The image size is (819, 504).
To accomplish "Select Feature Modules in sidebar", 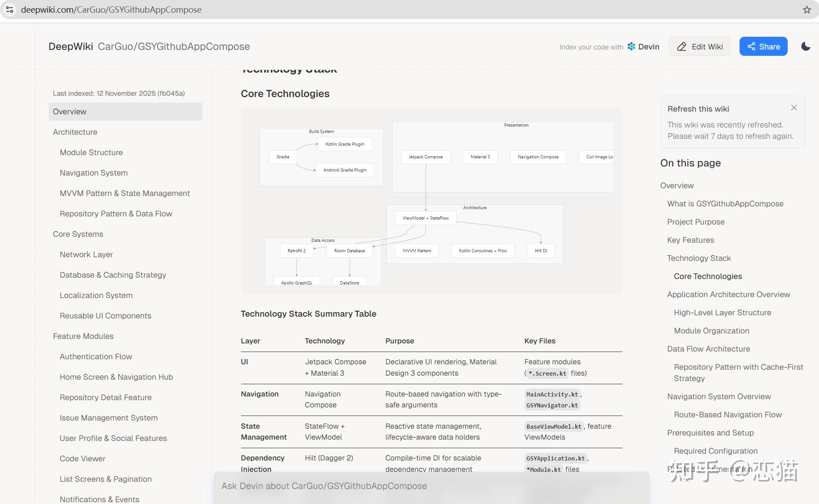I will coord(83,336).
